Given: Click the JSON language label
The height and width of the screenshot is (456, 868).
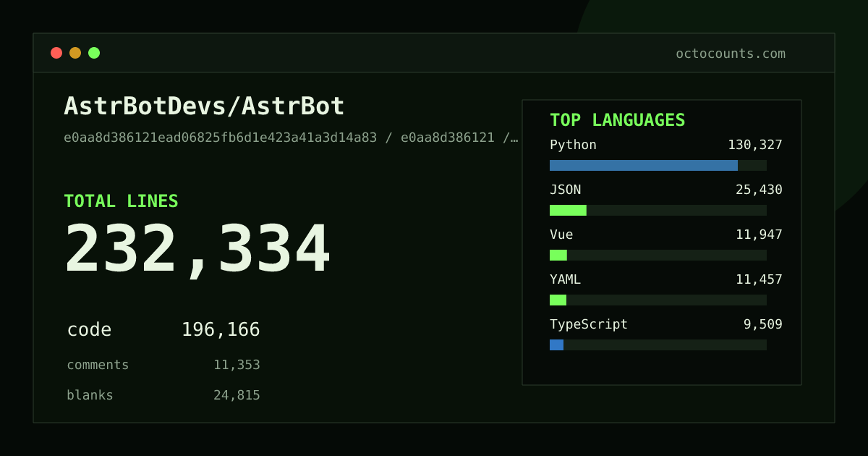Looking at the screenshot, I should 566,190.
